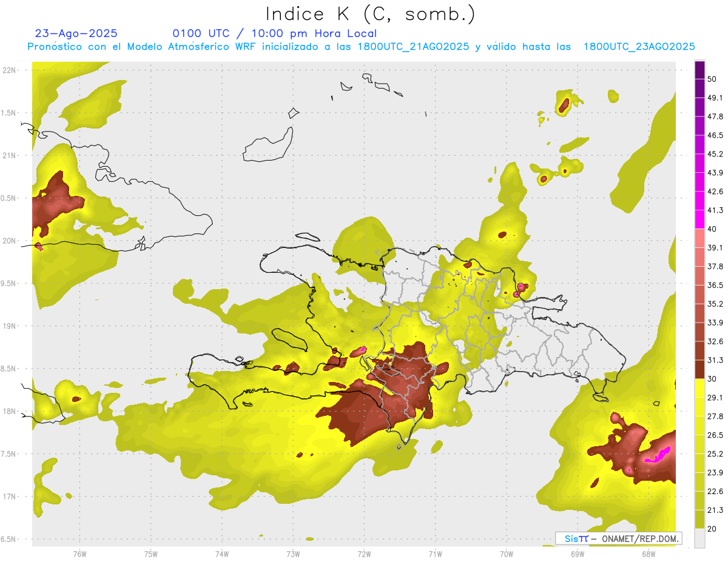
Task: Click the colorbar value '26.5'
Action: click(715, 435)
